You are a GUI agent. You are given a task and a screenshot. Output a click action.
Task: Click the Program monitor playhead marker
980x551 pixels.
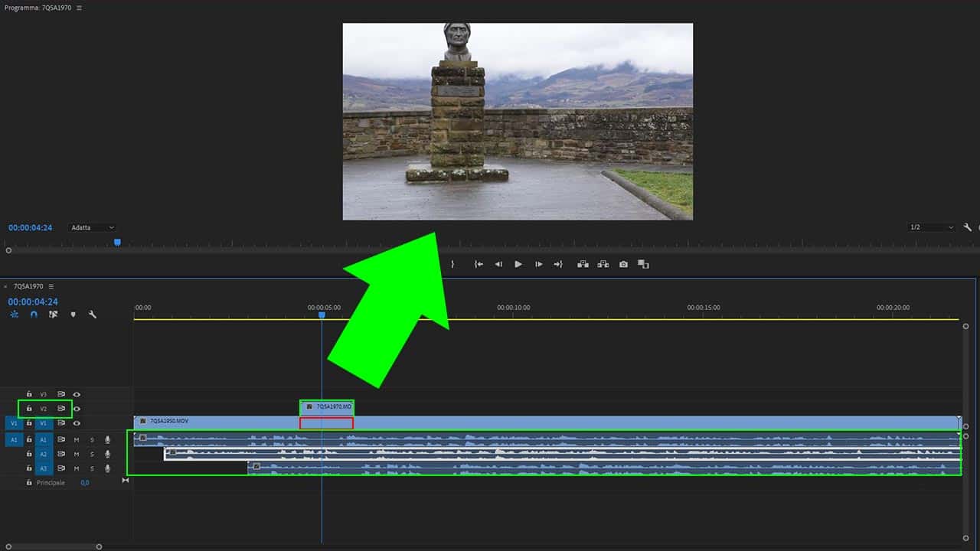pyautogui.click(x=117, y=242)
